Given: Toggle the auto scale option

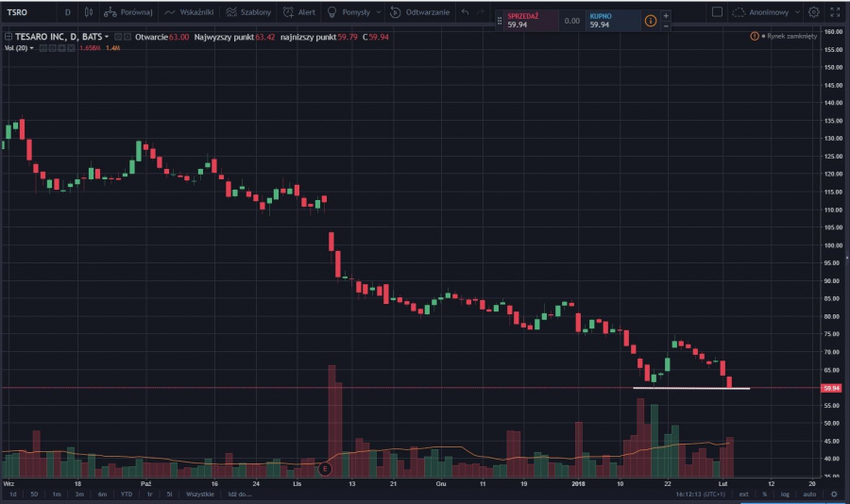Looking at the screenshot, I should [x=809, y=494].
